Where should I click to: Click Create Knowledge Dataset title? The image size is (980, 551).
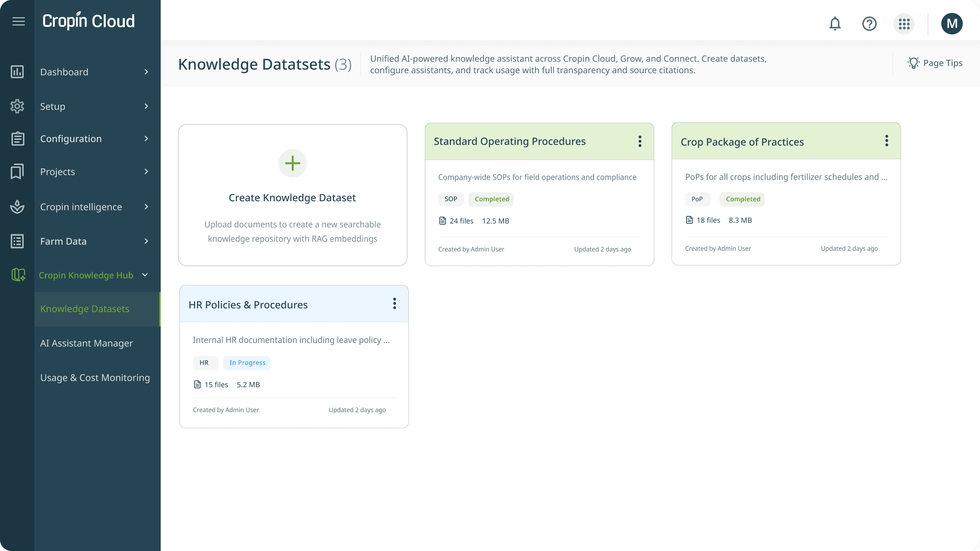click(x=292, y=198)
